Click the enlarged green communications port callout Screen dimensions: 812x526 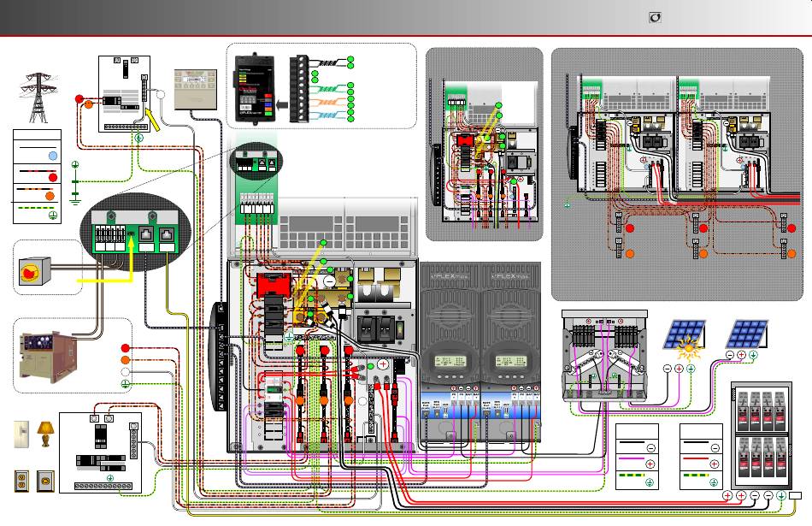pyautogui.click(x=136, y=232)
